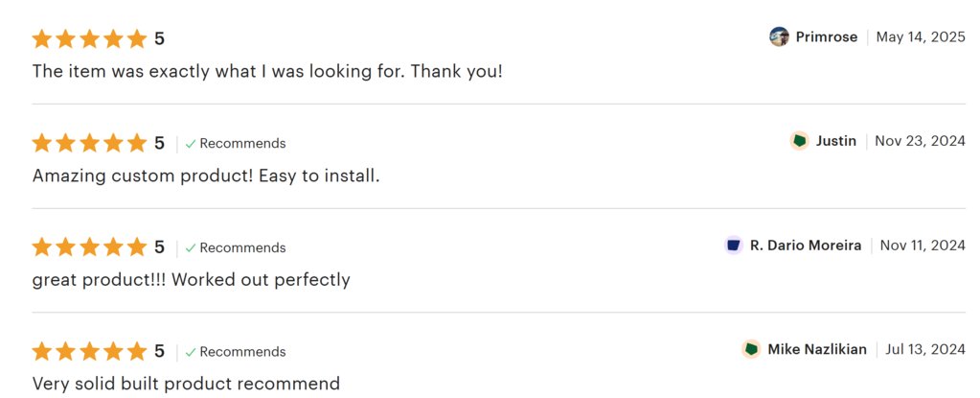
Task: Click Primrose's profile avatar photo
Action: coord(779,36)
